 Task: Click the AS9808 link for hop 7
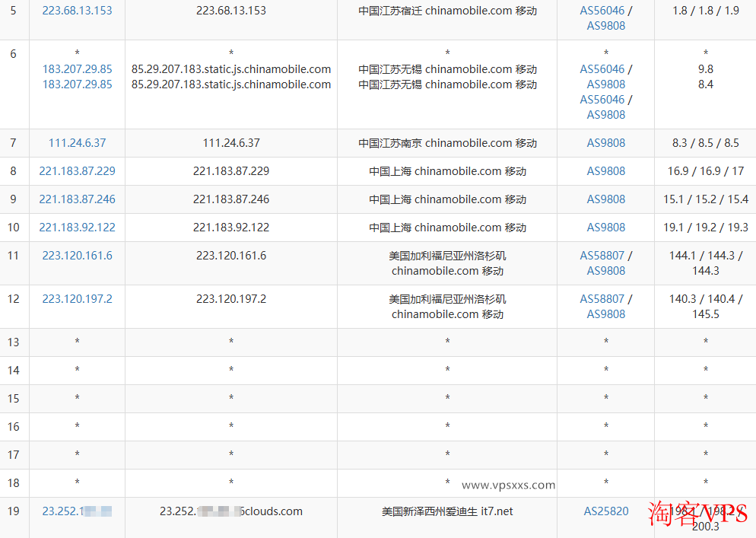605,142
